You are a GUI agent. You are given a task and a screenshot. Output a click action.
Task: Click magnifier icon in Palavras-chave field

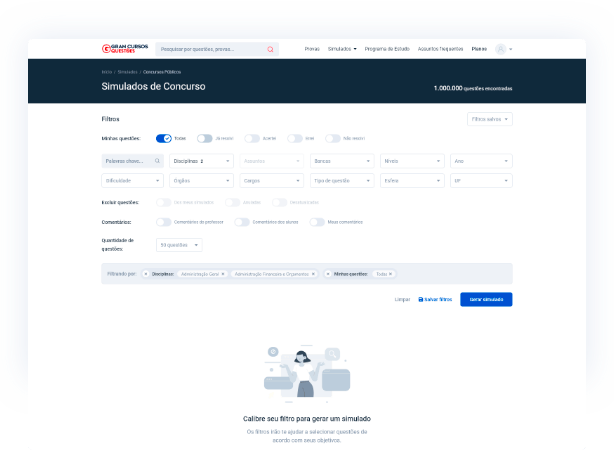click(x=157, y=160)
